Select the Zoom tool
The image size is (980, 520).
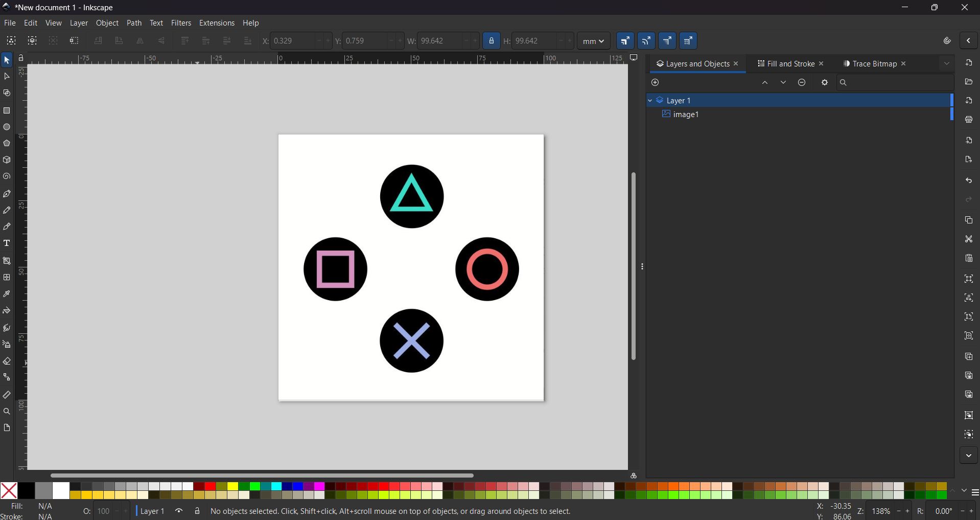(7, 411)
